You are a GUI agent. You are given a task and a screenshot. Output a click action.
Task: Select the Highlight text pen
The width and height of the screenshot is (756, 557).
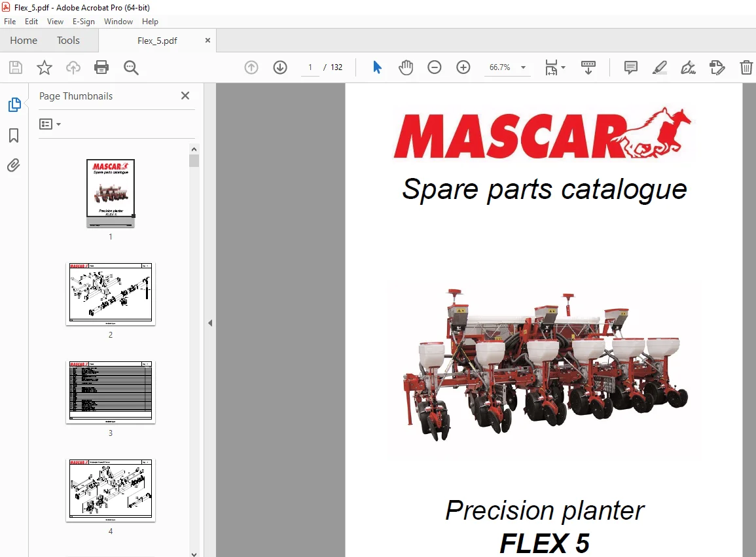660,67
